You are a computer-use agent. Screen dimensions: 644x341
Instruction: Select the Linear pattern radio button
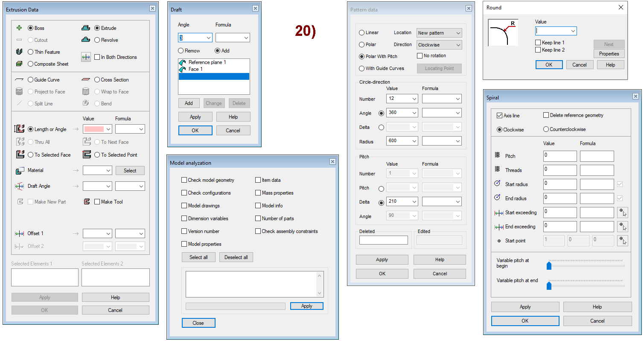[x=362, y=32]
